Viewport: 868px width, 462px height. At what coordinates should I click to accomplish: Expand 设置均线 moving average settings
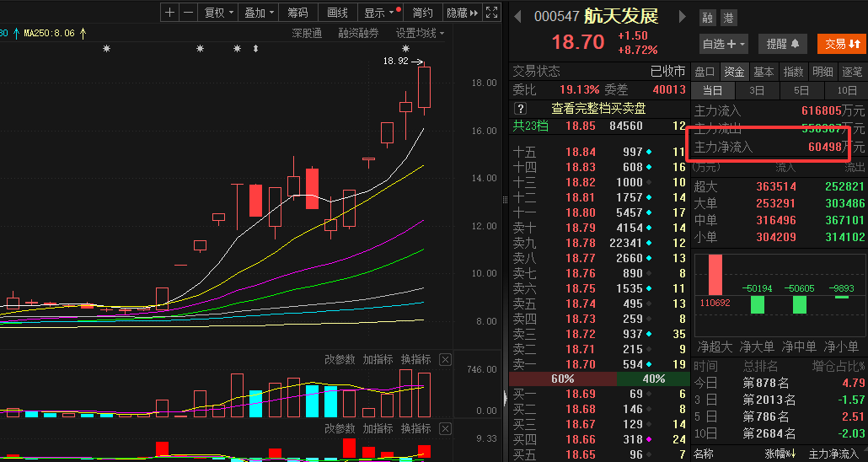coord(420,33)
